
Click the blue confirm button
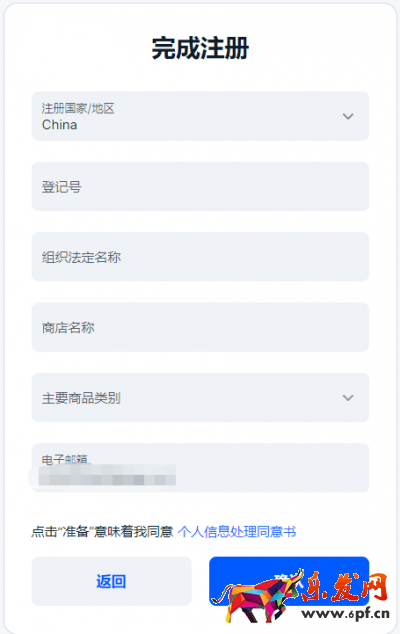point(289,581)
